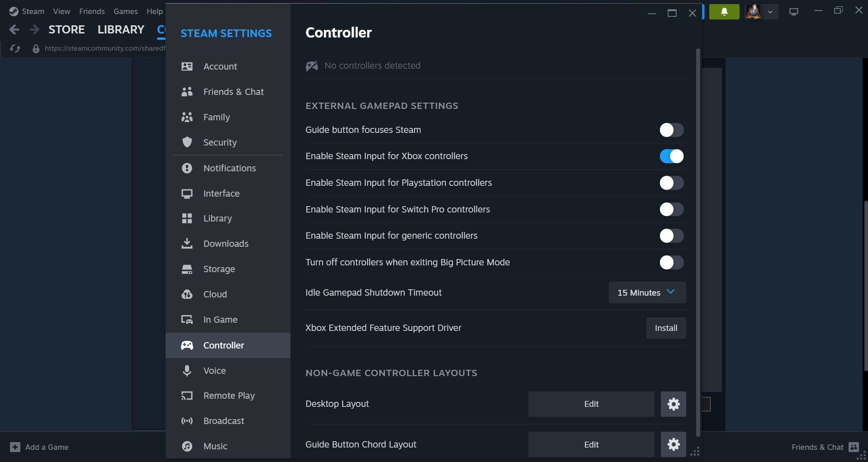Open Idle Gamepad Shutdown Timeout dropdown
Screen dimensions: 868x462
[x=647, y=292]
